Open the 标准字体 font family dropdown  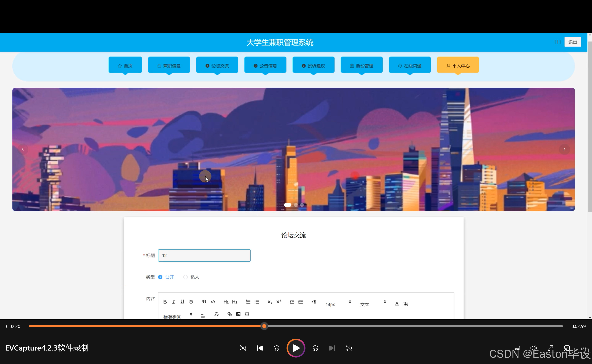click(x=178, y=315)
